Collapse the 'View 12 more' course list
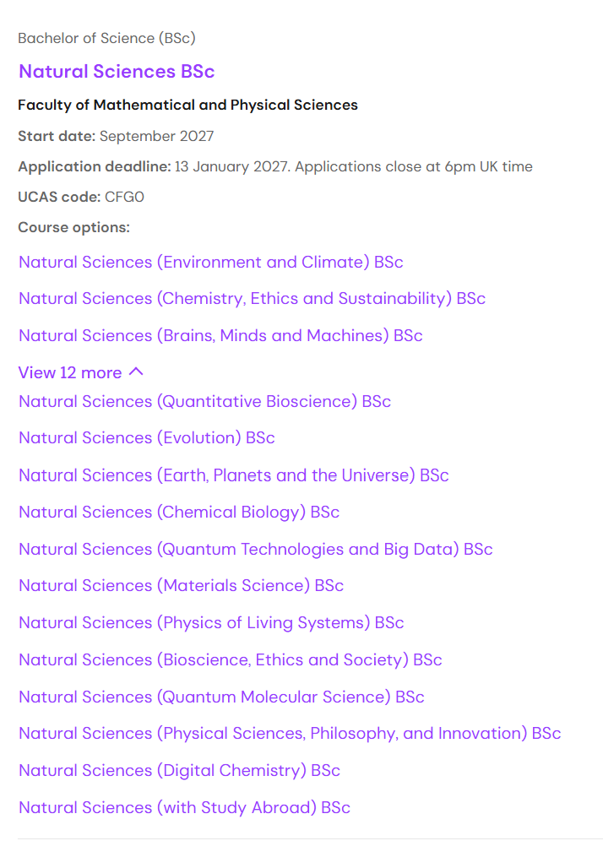 pyautogui.click(x=70, y=372)
